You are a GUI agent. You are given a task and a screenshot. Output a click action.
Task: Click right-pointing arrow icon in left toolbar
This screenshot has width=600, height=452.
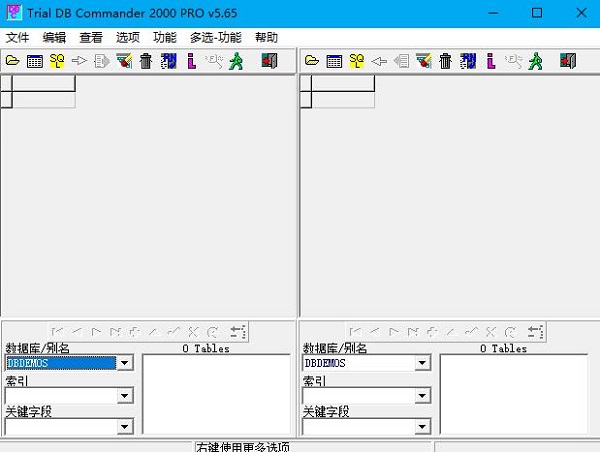[79, 61]
